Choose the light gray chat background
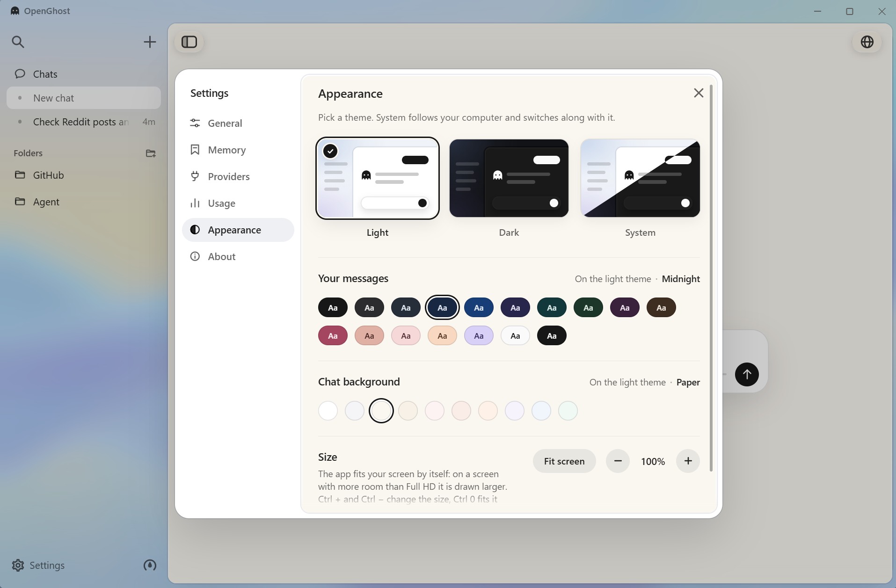The height and width of the screenshot is (588, 896). (355, 411)
